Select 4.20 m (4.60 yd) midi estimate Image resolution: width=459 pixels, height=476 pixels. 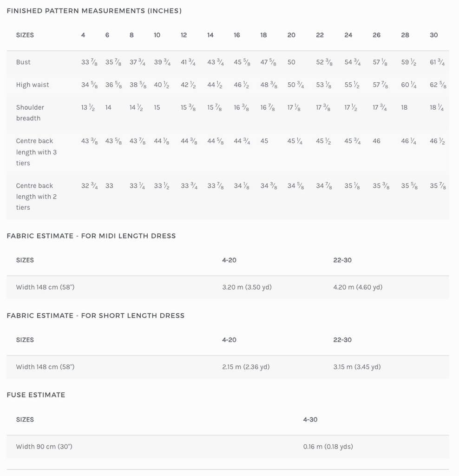(358, 287)
